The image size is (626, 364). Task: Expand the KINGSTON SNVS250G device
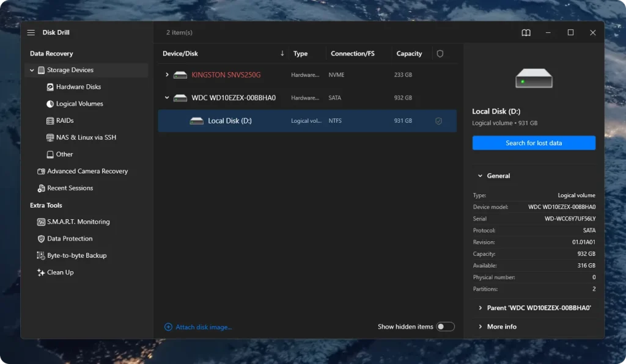tap(167, 75)
